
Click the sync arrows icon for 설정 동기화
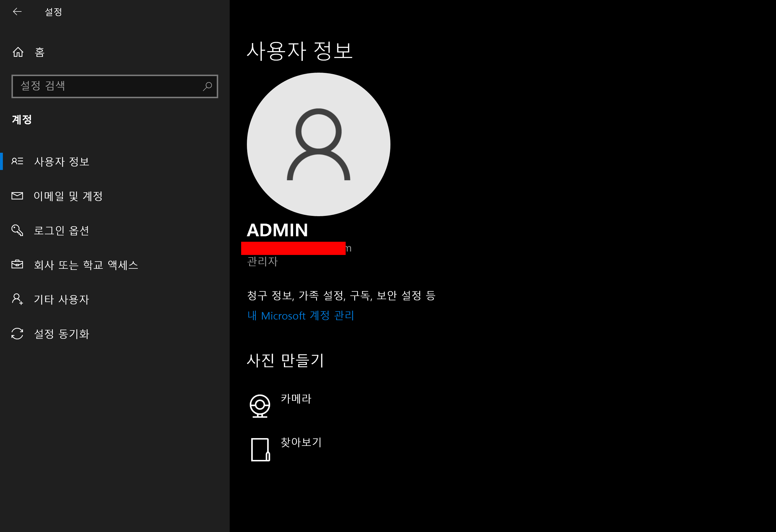pos(17,334)
